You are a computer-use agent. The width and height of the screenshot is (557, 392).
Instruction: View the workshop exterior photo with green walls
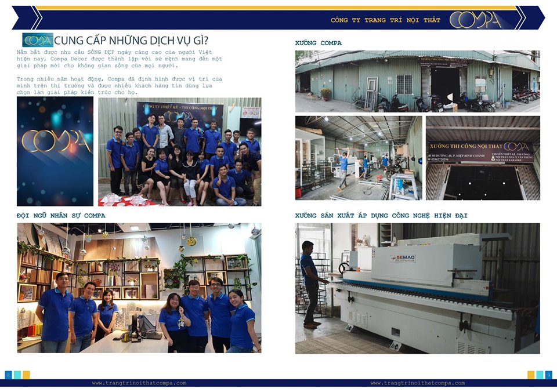coord(417,81)
